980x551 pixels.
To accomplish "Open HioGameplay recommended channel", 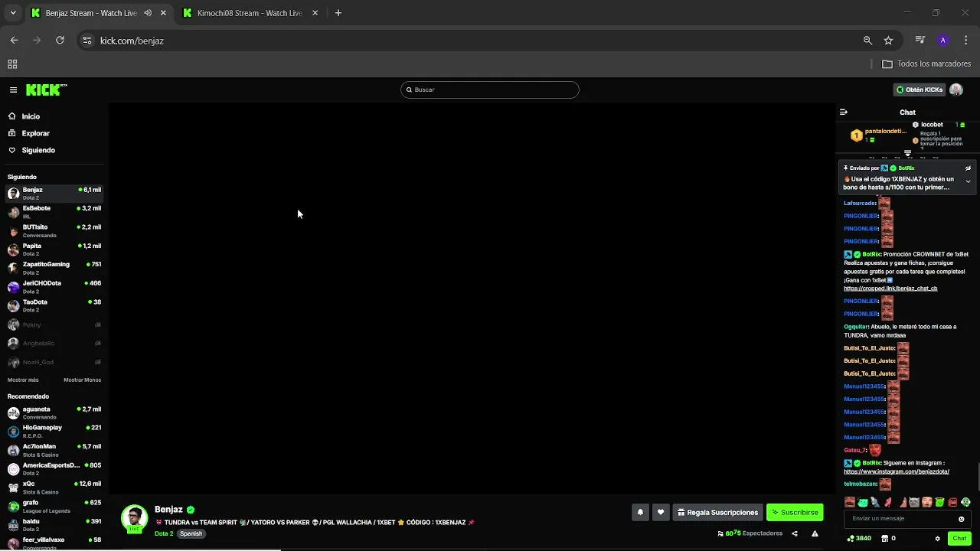I will click(x=54, y=432).
